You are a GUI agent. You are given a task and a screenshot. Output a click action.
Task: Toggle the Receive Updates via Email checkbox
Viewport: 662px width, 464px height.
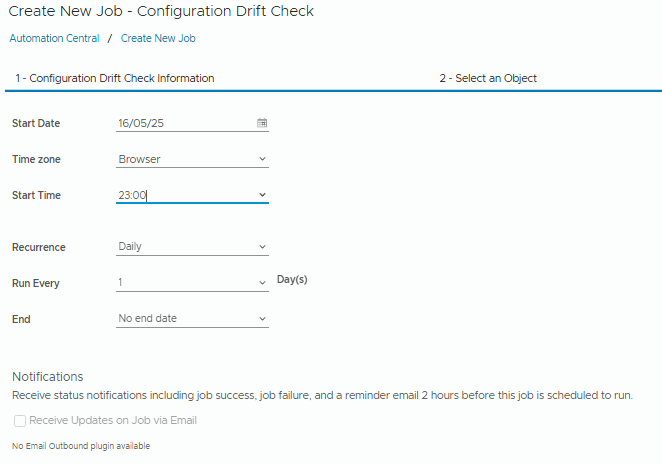tap(20, 421)
